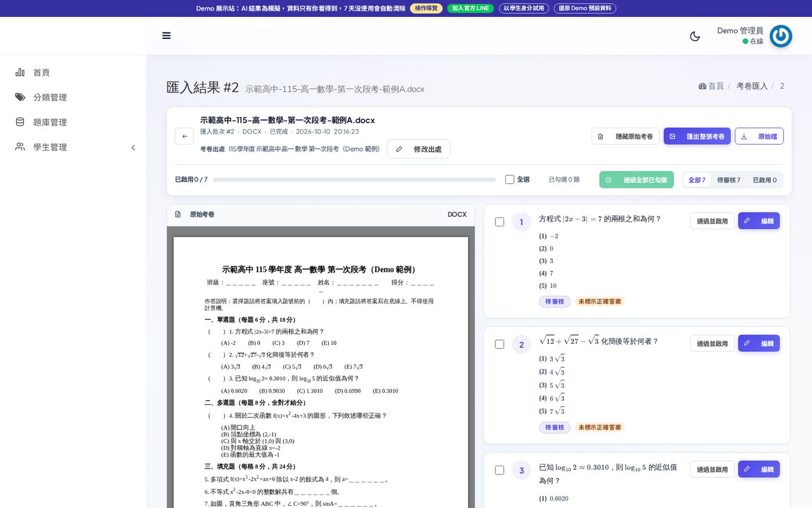The image size is (812, 508).
Task: Click 匯出整張考卷 button
Action: (x=697, y=136)
